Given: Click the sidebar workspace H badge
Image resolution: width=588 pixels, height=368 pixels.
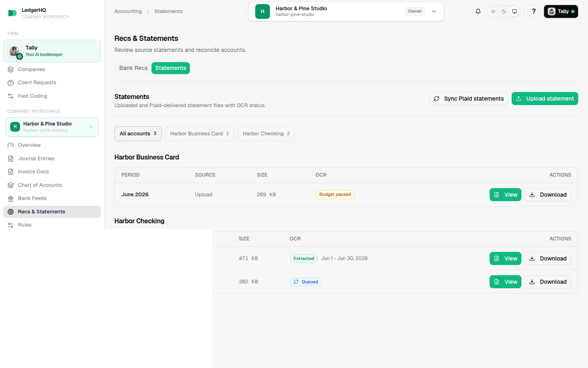Looking at the screenshot, I should [15, 127].
